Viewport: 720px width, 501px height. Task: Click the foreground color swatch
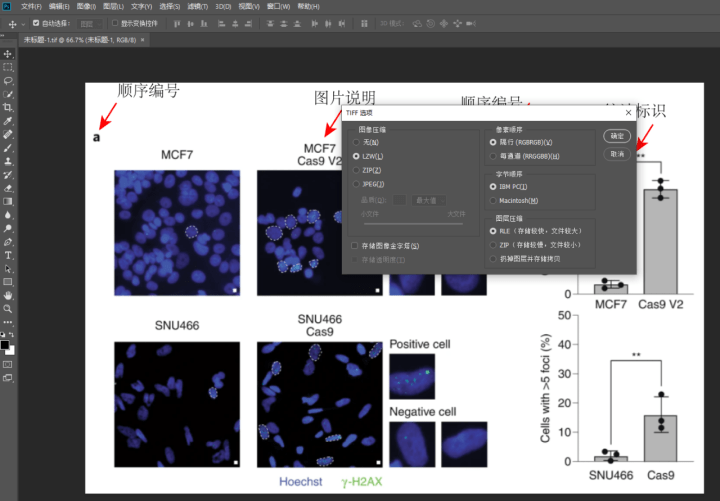tap(5, 345)
